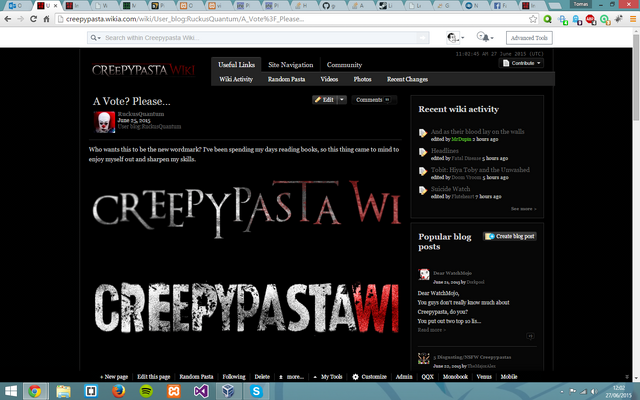Reload the page with refresh icon
The width and height of the screenshot is (640, 400).
point(33,19)
